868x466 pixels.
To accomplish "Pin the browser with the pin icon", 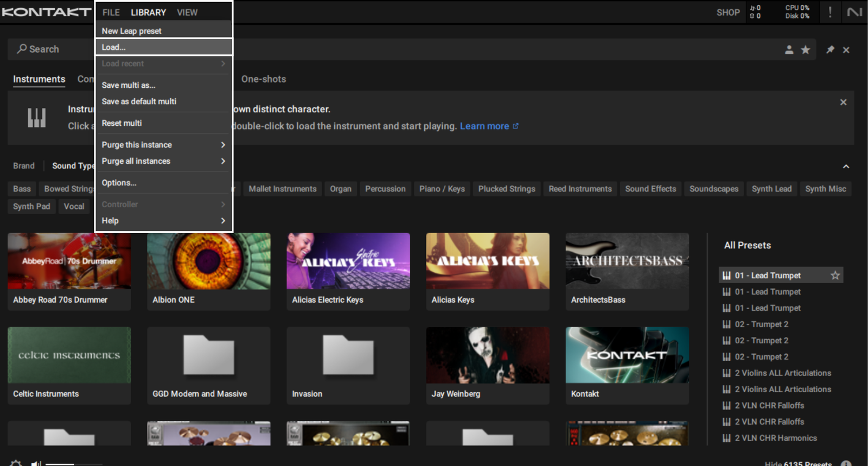I will pos(830,50).
